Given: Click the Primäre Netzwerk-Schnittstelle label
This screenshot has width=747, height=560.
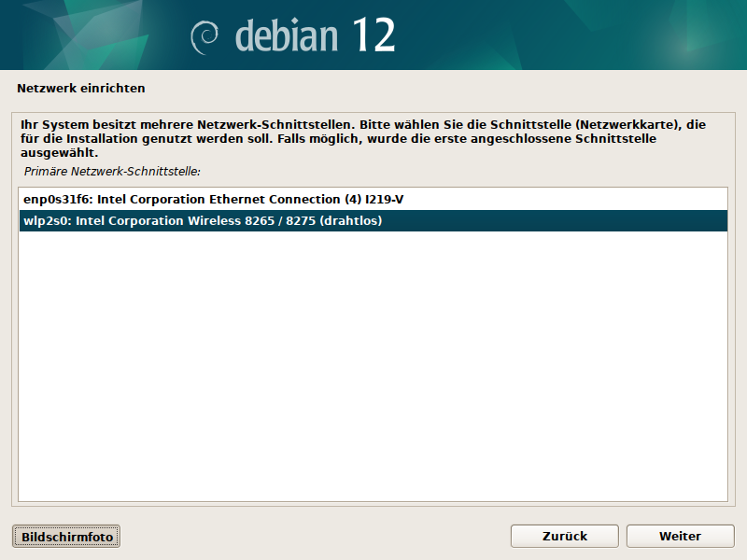Looking at the screenshot, I should (113, 172).
